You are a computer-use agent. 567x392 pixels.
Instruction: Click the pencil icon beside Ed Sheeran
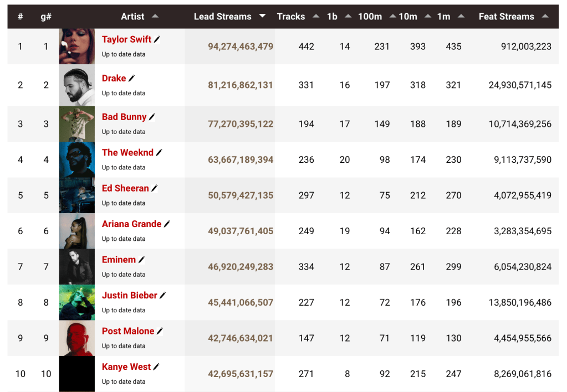pyautogui.click(x=155, y=189)
